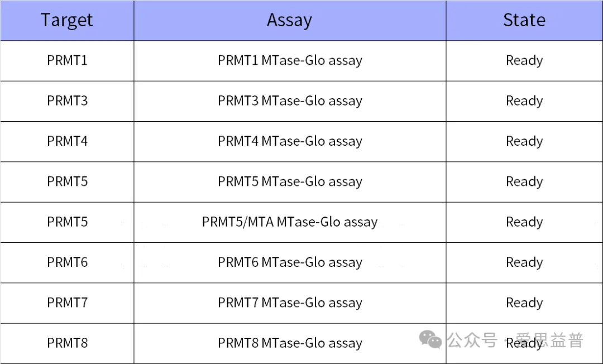Click Ready state in PRMT1 row

click(x=524, y=61)
